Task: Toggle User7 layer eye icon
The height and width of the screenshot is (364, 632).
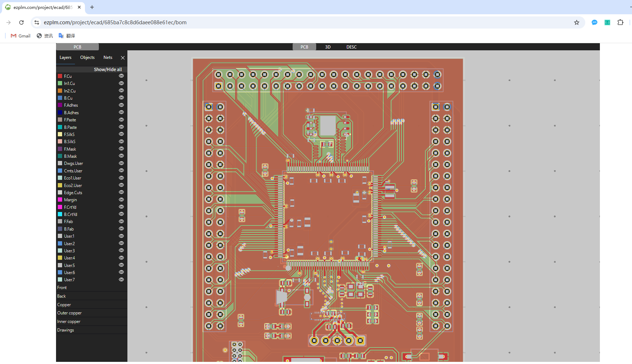Action: pyautogui.click(x=121, y=279)
